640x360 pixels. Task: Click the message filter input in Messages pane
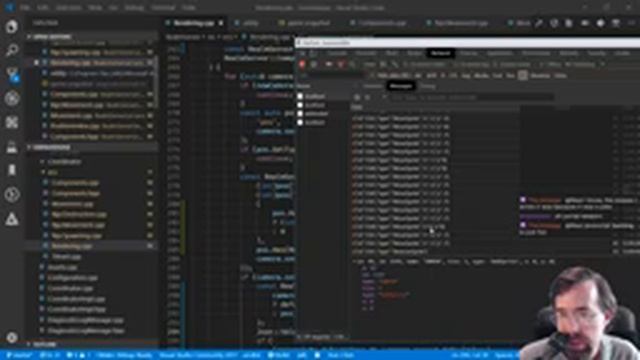tap(473, 98)
